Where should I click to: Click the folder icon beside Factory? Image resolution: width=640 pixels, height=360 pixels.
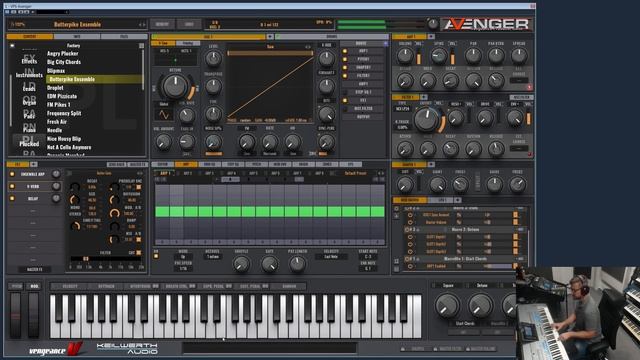pyautogui.click(x=12, y=46)
